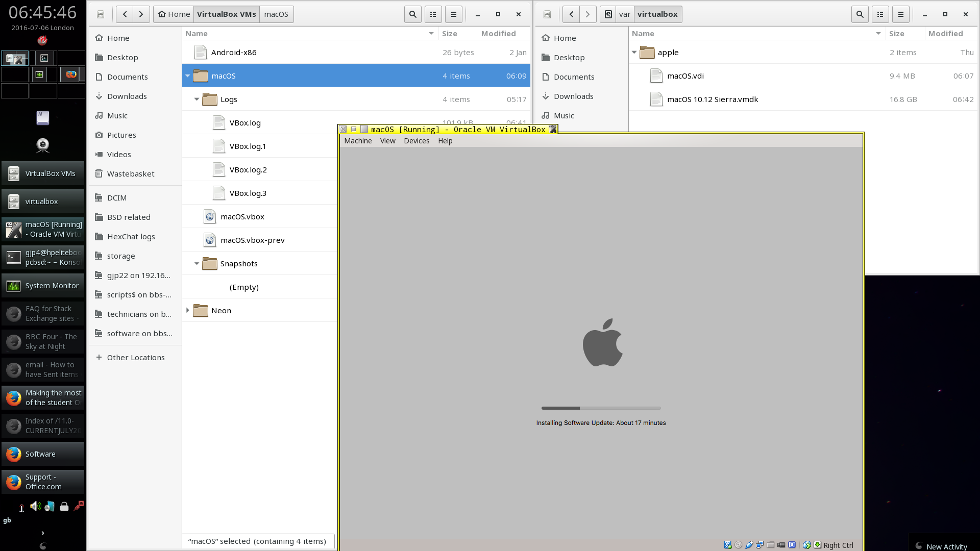The width and height of the screenshot is (980, 551).
Task: Click var breadcrumb in right file window
Action: tap(625, 14)
